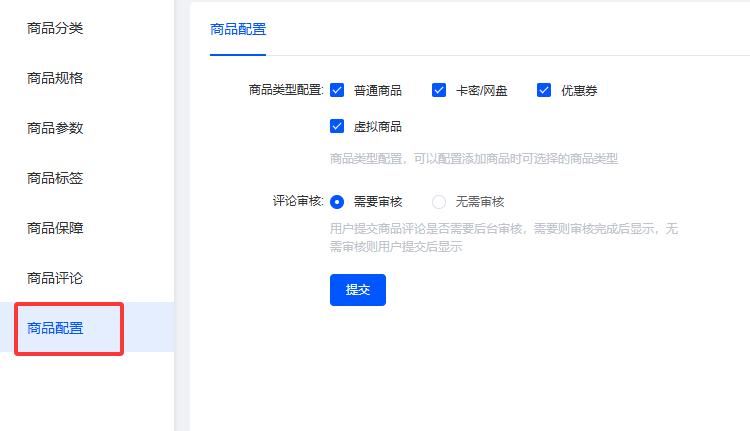Go to 商品规格 sidebar item

pyautogui.click(x=55, y=78)
